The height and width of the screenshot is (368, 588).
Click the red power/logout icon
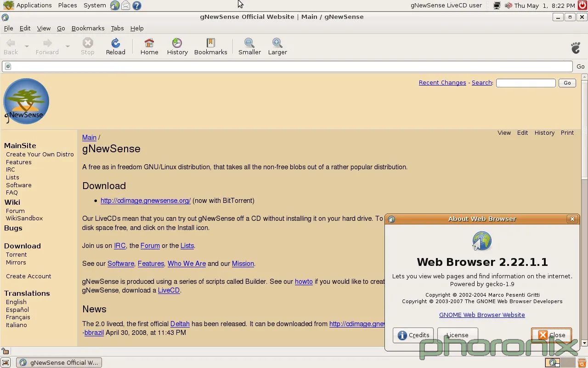pos(582,6)
